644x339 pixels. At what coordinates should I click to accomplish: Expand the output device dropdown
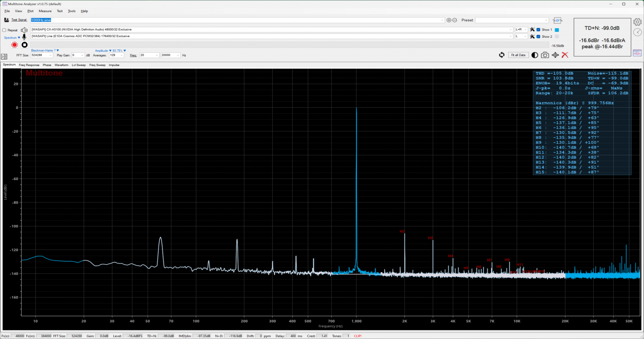pyautogui.click(x=510, y=30)
